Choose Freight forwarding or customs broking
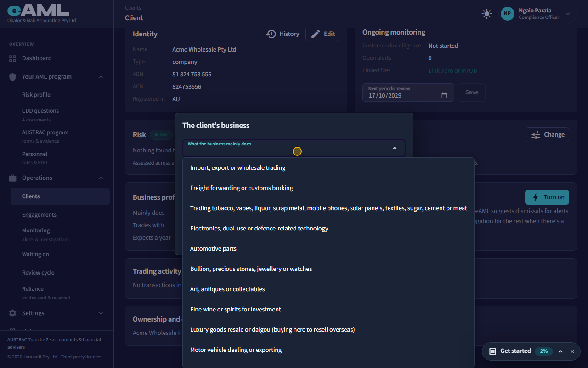The width and height of the screenshot is (588, 368). click(328, 188)
